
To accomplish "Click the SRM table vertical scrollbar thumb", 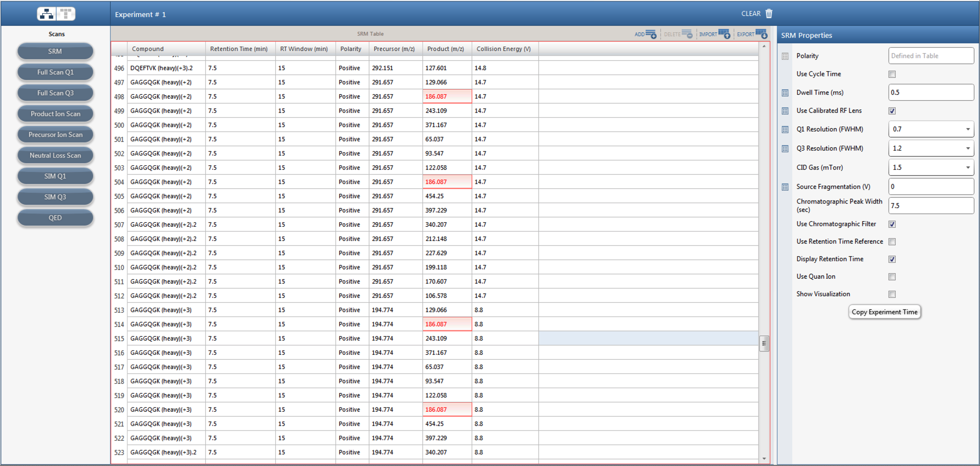I will (764, 343).
